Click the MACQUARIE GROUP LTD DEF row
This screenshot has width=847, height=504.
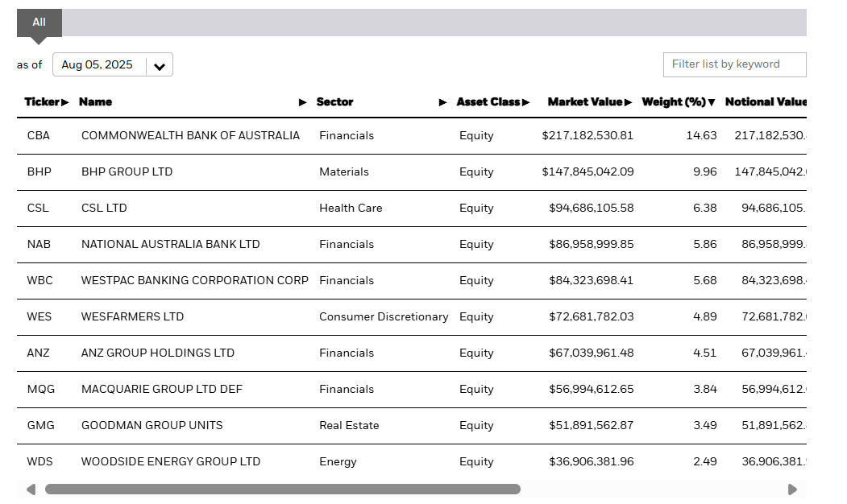pyautogui.click(x=161, y=390)
